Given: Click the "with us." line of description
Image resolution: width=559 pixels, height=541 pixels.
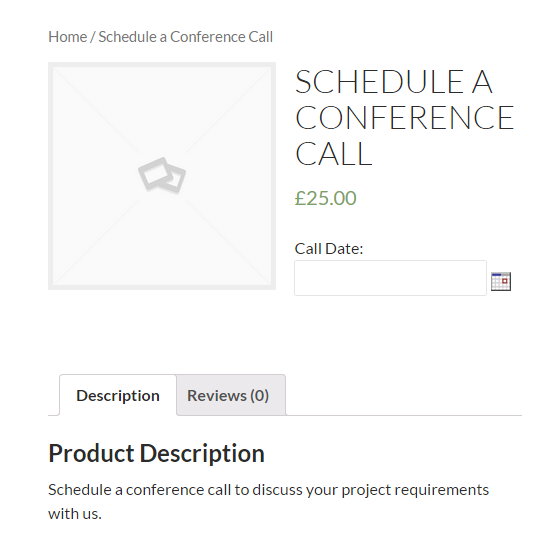Looking at the screenshot, I should [x=75, y=514].
